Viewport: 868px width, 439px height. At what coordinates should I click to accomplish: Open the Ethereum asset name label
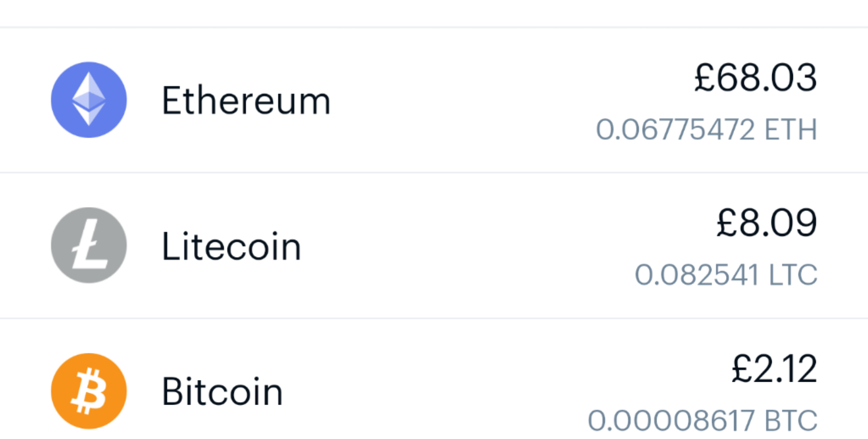(x=246, y=101)
